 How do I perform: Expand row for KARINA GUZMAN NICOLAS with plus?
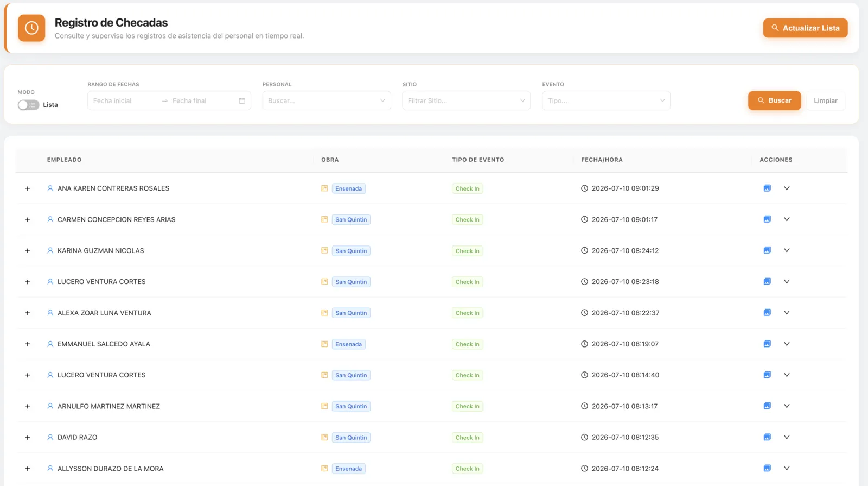(x=28, y=250)
